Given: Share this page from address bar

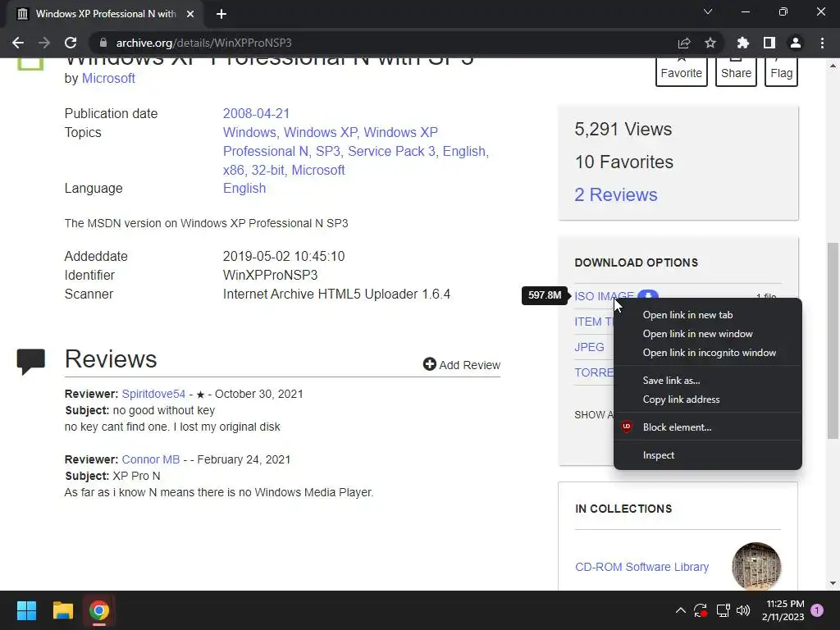Looking at the screenshot, I should pyautogui.click(x=684, y=43).
